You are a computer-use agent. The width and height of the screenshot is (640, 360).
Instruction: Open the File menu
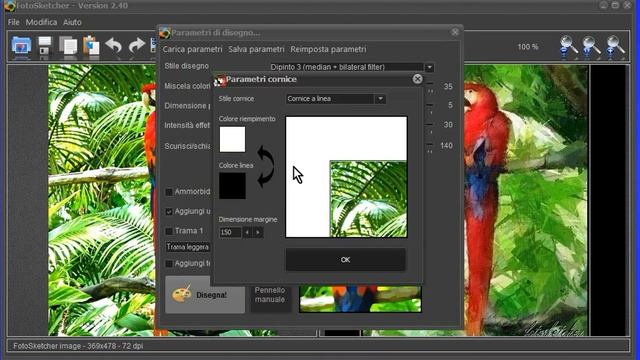[x=13, y=22]
